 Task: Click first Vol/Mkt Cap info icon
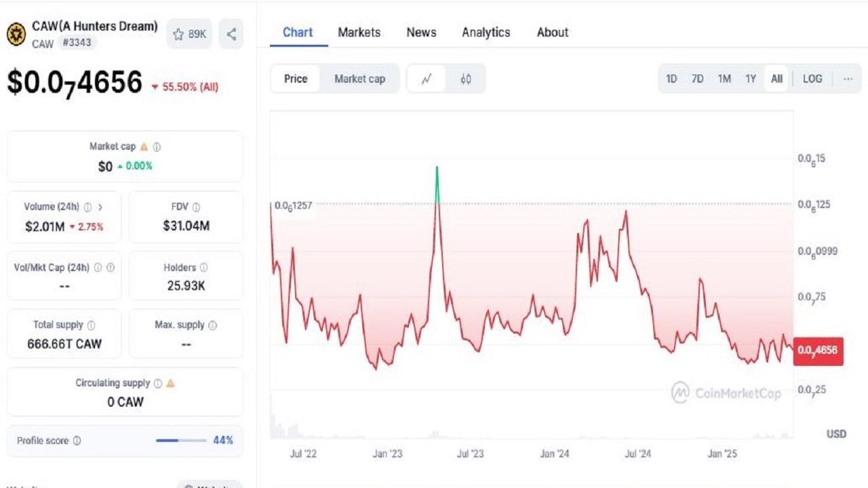[x=98, y=268]
